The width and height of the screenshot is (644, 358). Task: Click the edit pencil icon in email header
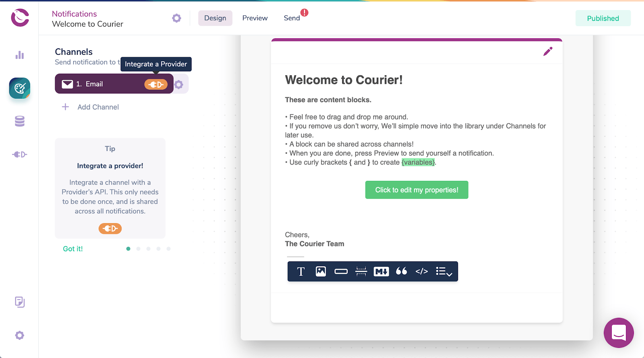tap(548, 52)
